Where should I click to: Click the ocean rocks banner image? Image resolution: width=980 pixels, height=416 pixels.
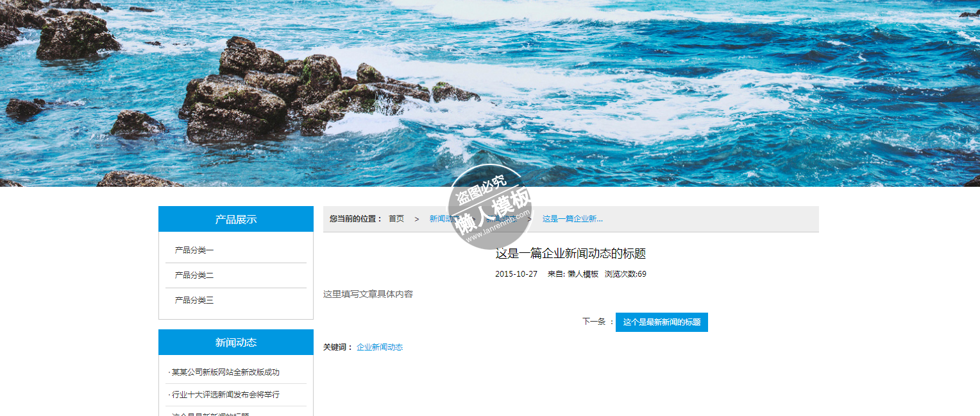490,93
